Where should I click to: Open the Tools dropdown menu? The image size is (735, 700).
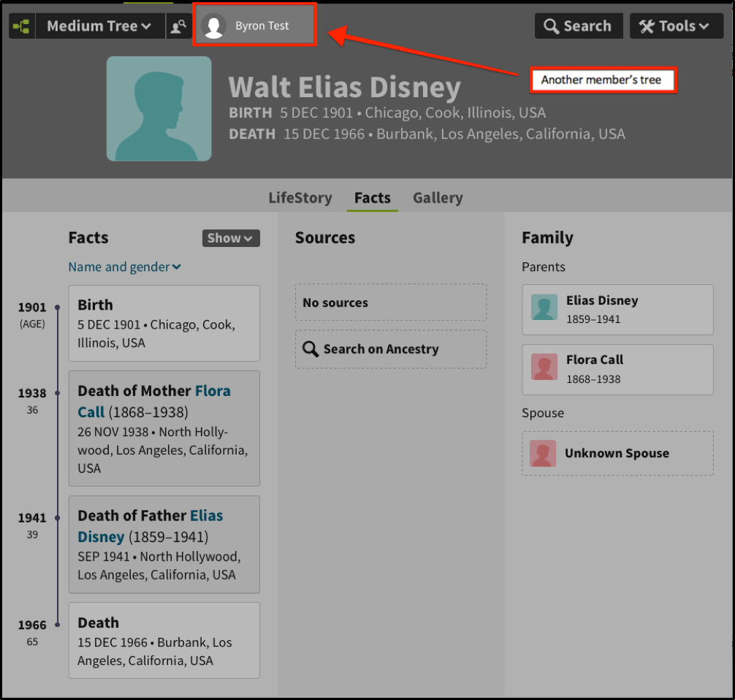pos(676,26)
